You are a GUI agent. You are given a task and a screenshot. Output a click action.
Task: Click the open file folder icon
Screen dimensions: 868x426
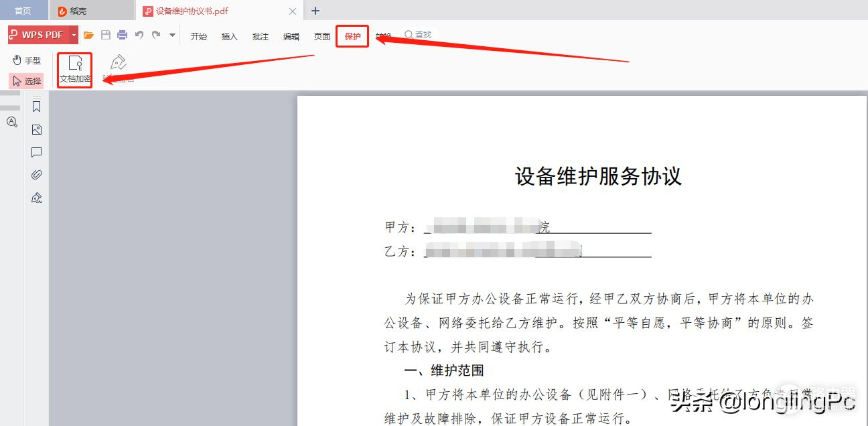click(88, 35)
